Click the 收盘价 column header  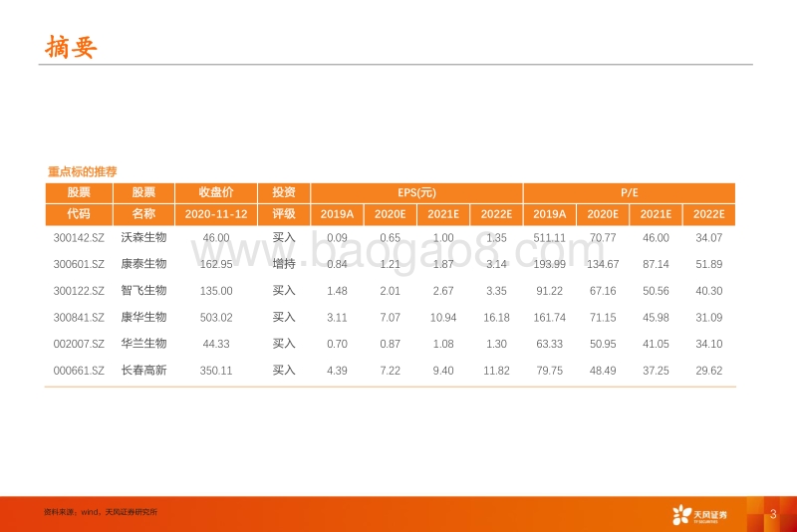tap(216, 192)
